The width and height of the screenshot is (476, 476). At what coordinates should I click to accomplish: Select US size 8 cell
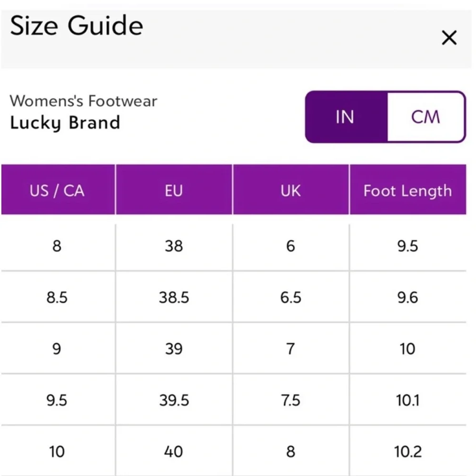pos(57,246)
